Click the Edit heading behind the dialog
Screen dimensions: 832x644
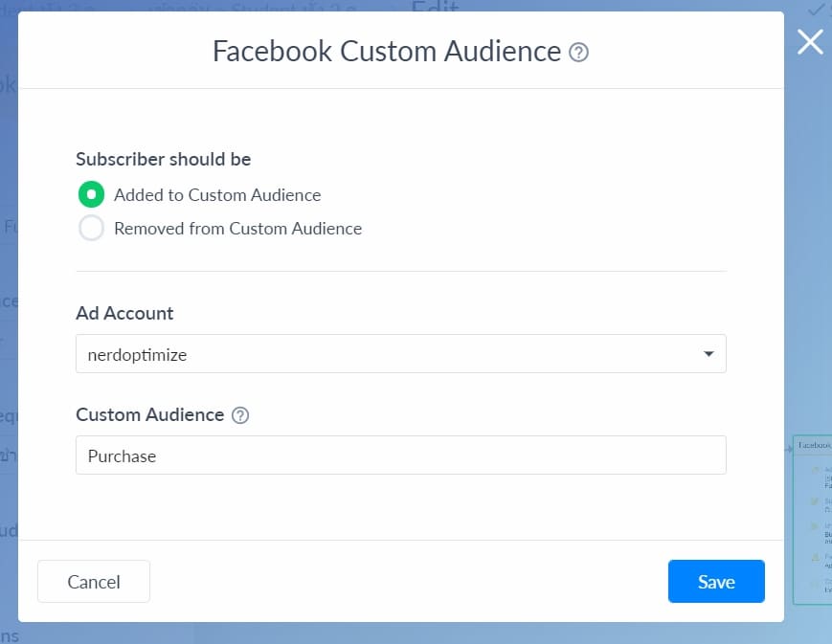(x=436, y=8)
